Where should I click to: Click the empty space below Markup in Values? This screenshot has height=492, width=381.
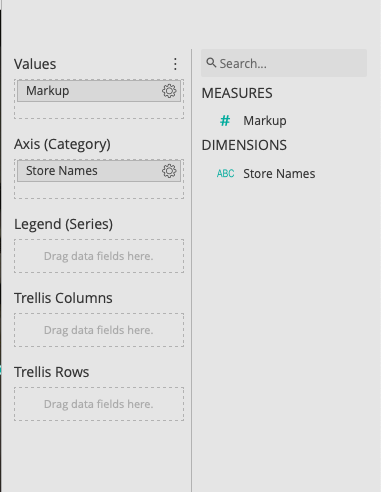tap(99, 110)
